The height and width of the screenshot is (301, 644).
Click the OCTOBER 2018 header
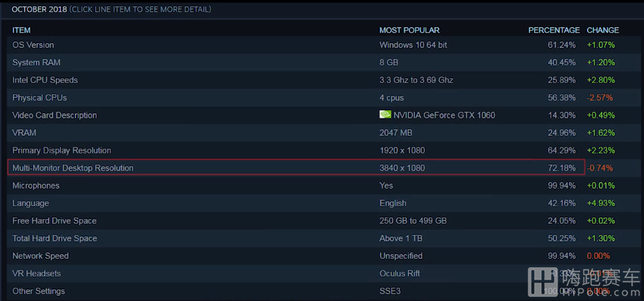coord(39,9)
